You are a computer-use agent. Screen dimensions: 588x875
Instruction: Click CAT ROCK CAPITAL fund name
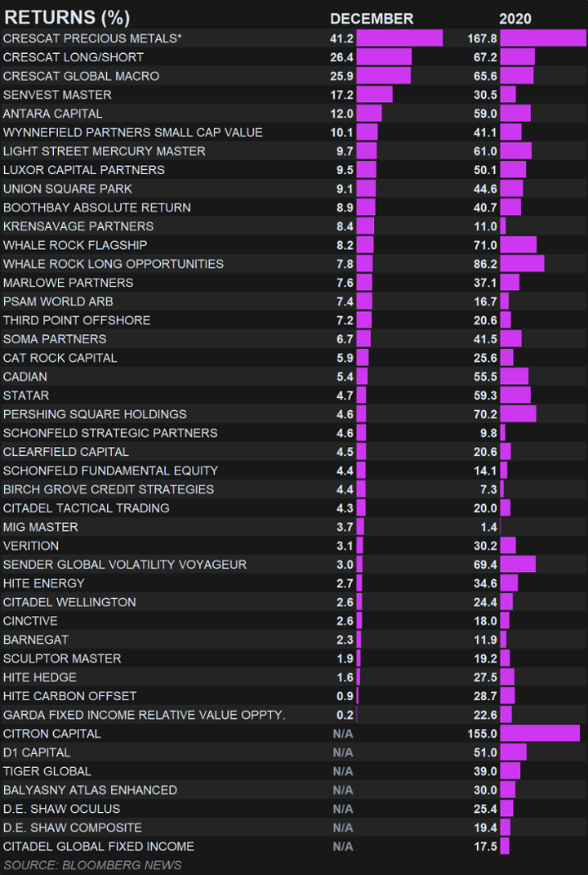point(60,358)
